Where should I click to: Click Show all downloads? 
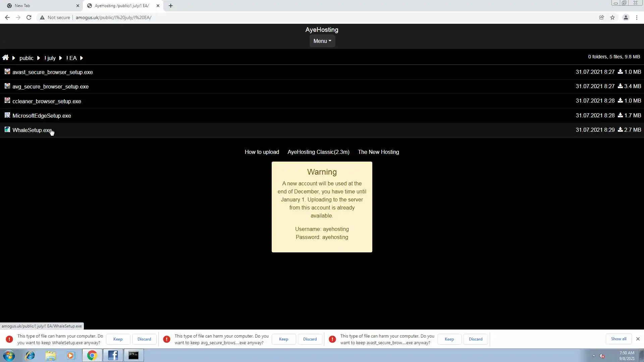[619, 339]
